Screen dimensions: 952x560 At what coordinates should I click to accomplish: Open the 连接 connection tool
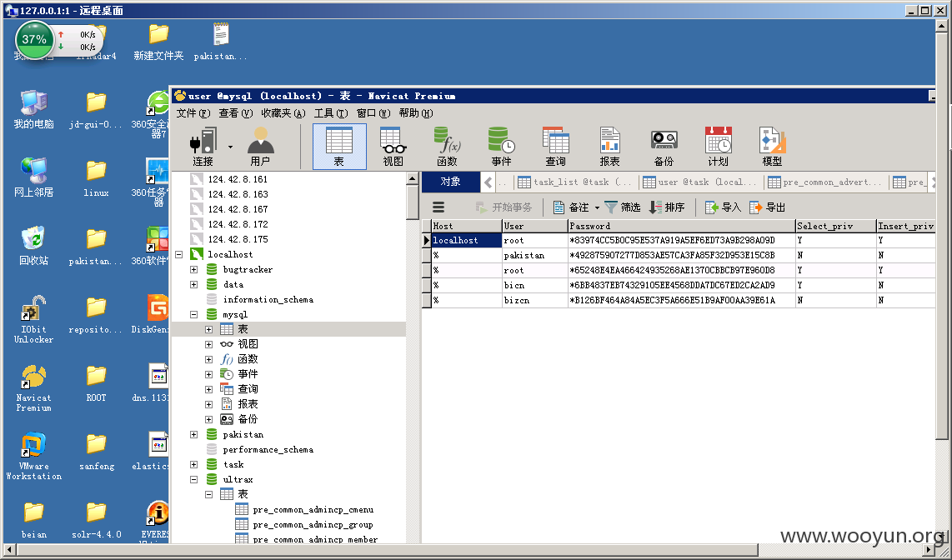(x=203, y=146)
